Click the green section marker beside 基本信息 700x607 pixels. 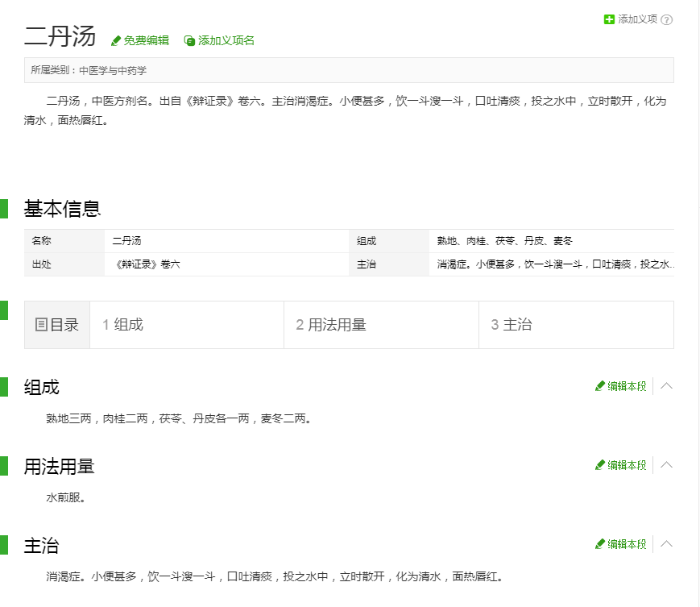point(6,208)
